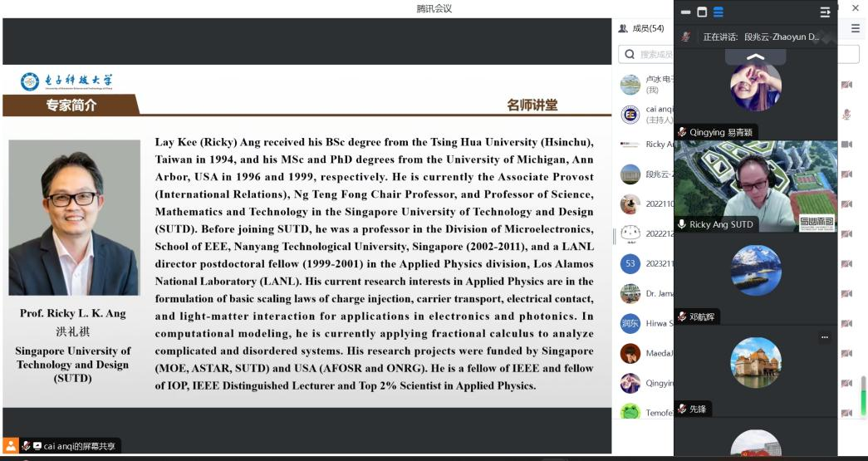The height and width of the screenshot is (461, 868).
Task: Select the 2022110 member avatar
Action: click(x=630, y=204)
